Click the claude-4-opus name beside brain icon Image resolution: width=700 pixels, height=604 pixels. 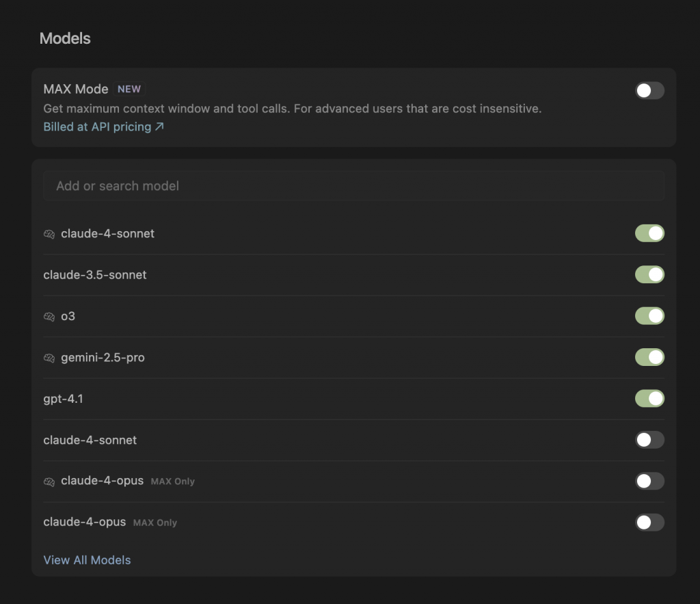point(103,481)
